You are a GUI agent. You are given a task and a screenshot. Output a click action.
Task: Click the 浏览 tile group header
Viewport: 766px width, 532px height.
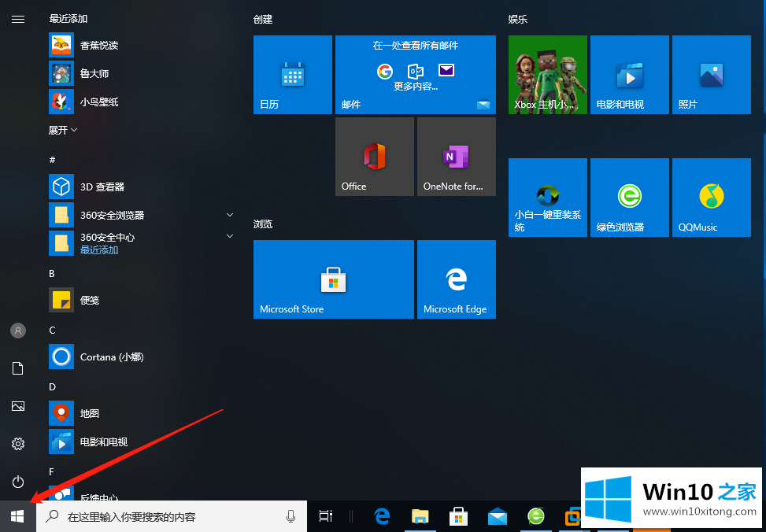pyautogui.click(x=263, y=224)
